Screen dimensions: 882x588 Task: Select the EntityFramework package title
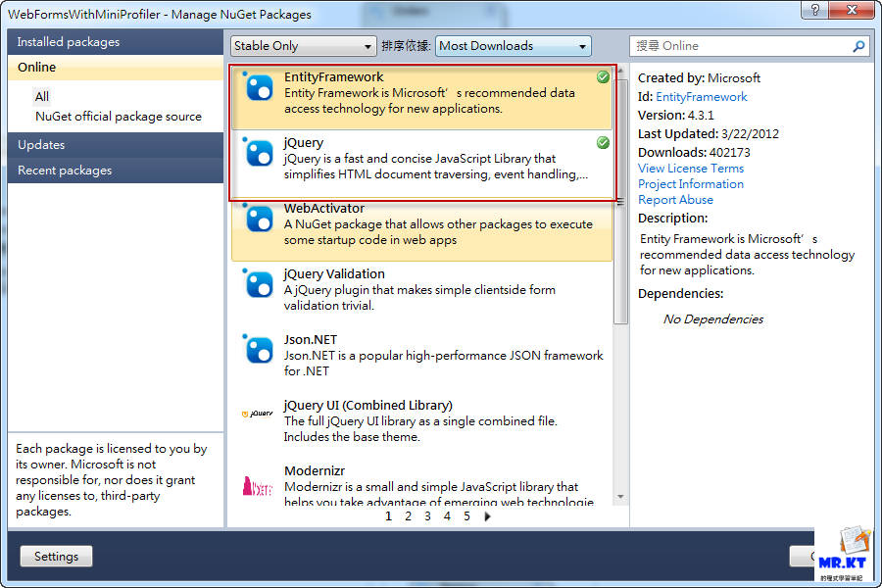click(333, 77)
